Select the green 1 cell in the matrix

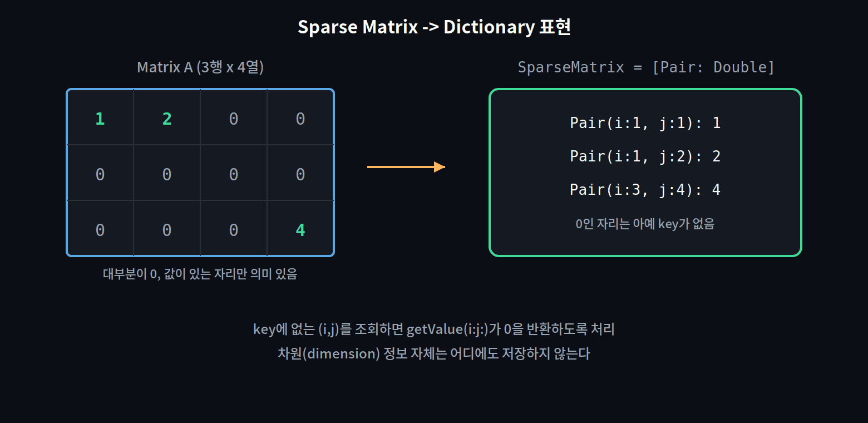point(100,117)
